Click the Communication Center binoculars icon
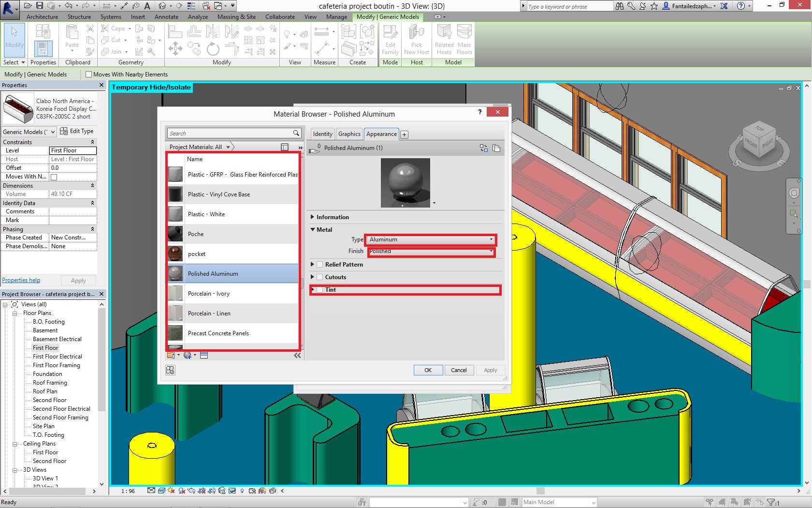Viewport: 812px width, 508px height. click(x=619, y=6)
